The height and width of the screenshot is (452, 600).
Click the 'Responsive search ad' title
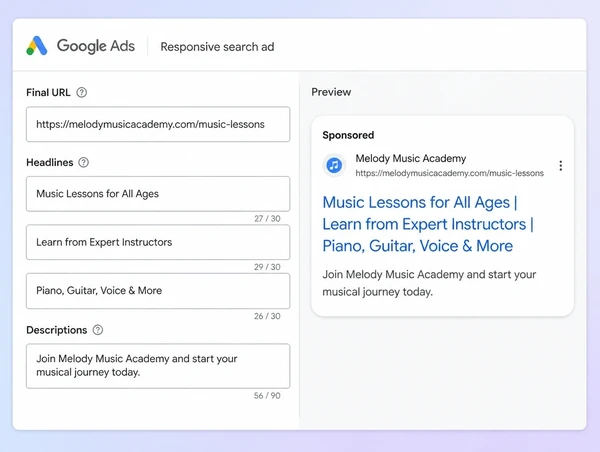point(217,47)
